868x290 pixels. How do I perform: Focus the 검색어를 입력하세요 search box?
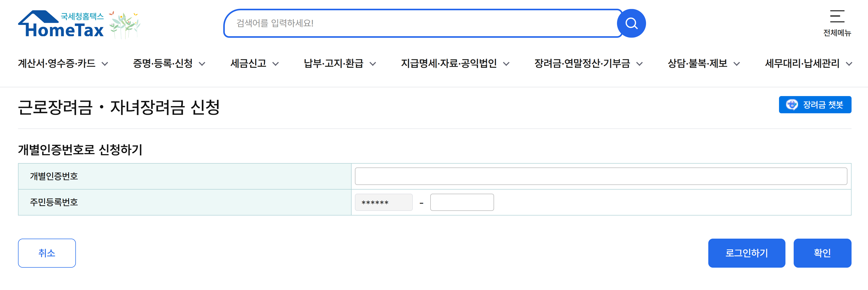[421, 23]
